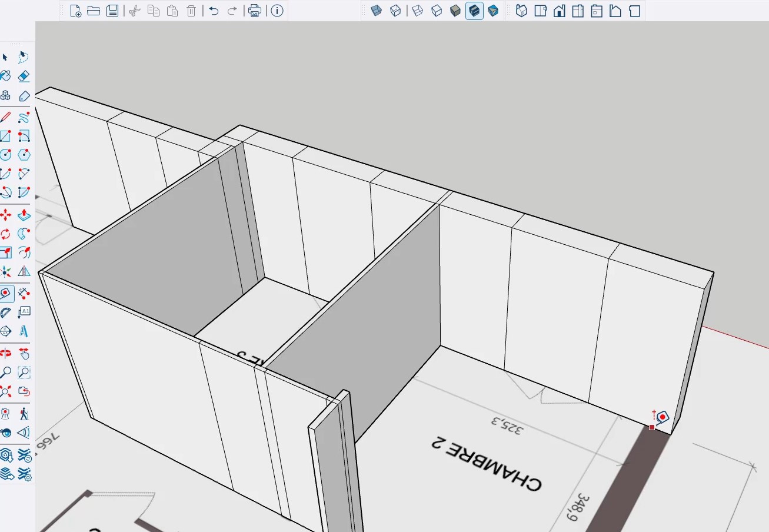The image size is (769, 532).
Task: Click the Zoom Extents tool
Action: (5, 391)
